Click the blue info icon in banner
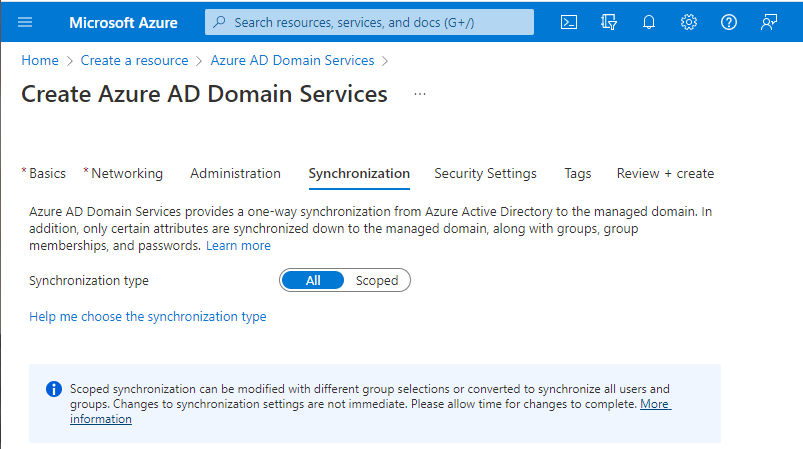This screenshot has height=449, width=803. point(54,389)
